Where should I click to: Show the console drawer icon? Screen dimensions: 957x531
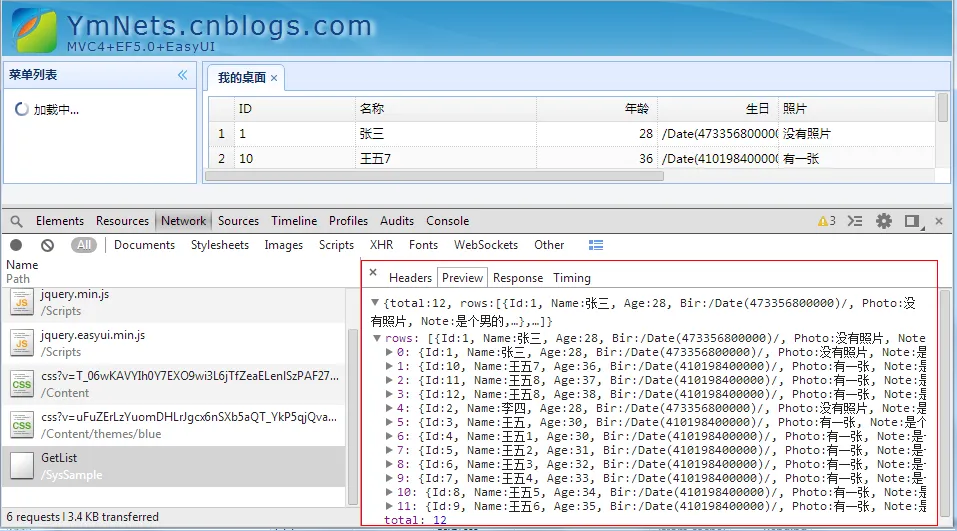point(855,221)
